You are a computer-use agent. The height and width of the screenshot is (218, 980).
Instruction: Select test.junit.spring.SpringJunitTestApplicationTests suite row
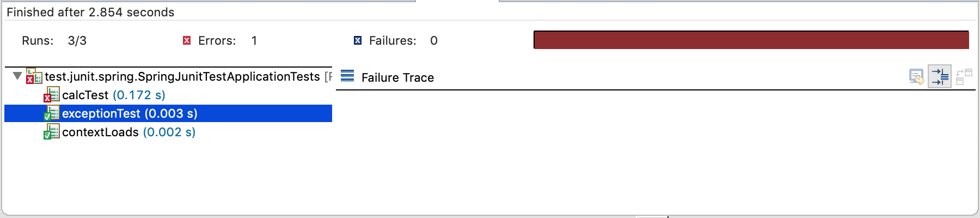171,76
